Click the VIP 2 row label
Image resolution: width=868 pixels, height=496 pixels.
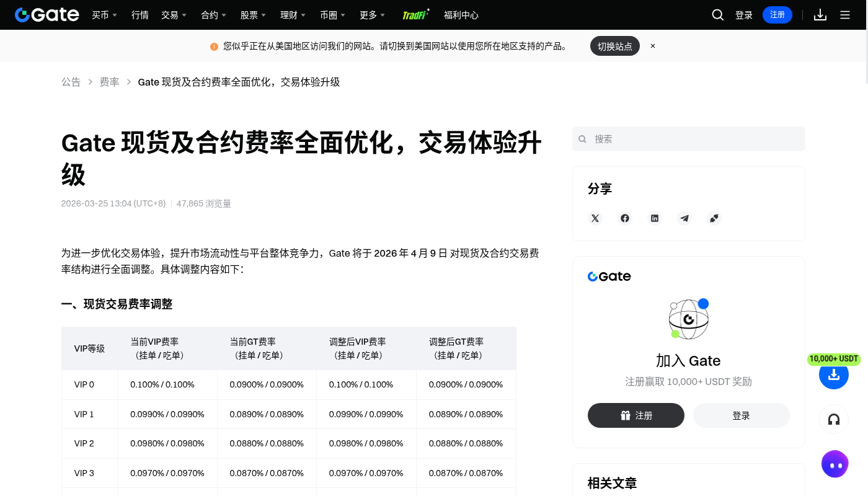(x=84, y=443)
